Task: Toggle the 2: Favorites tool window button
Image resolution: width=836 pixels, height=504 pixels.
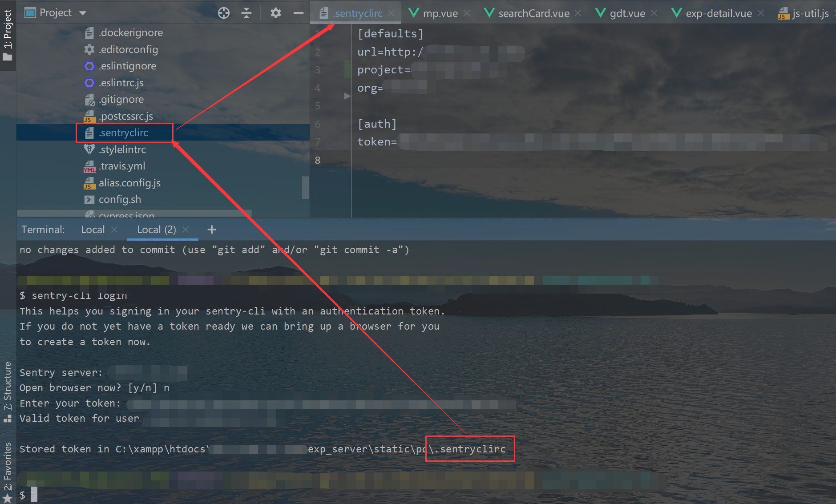Action: (8, 472)
